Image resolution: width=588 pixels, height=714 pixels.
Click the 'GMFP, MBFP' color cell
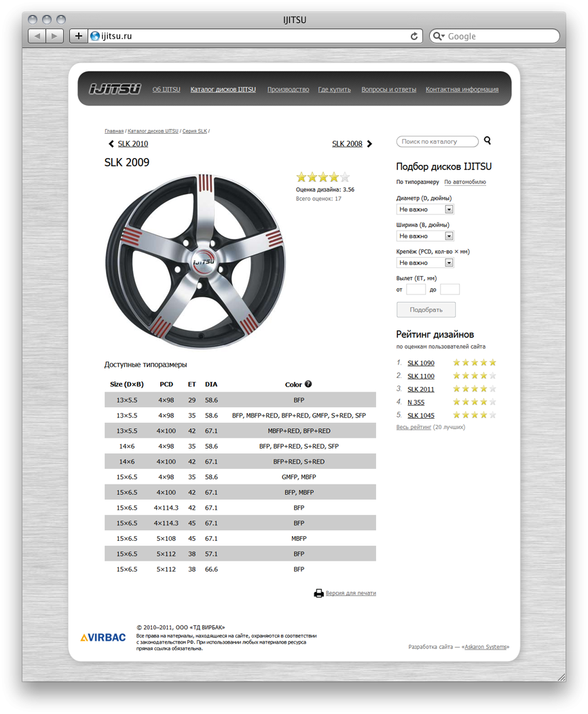click(299, 477)
